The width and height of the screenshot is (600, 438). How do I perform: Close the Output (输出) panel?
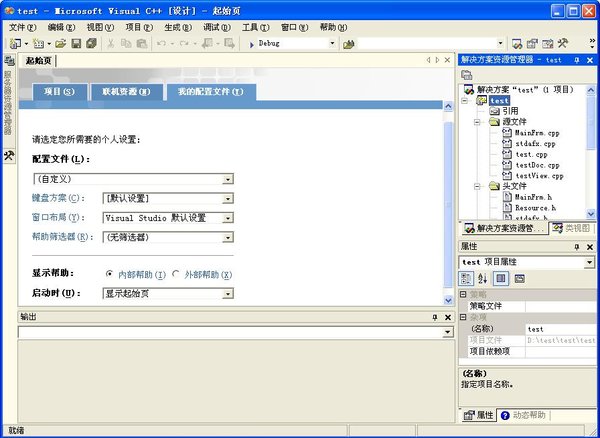pyautogui.click(x=448, y=317)
